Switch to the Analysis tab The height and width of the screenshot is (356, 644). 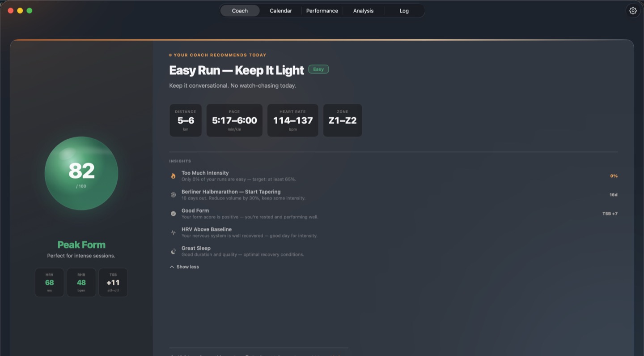[x=363, y=10]
